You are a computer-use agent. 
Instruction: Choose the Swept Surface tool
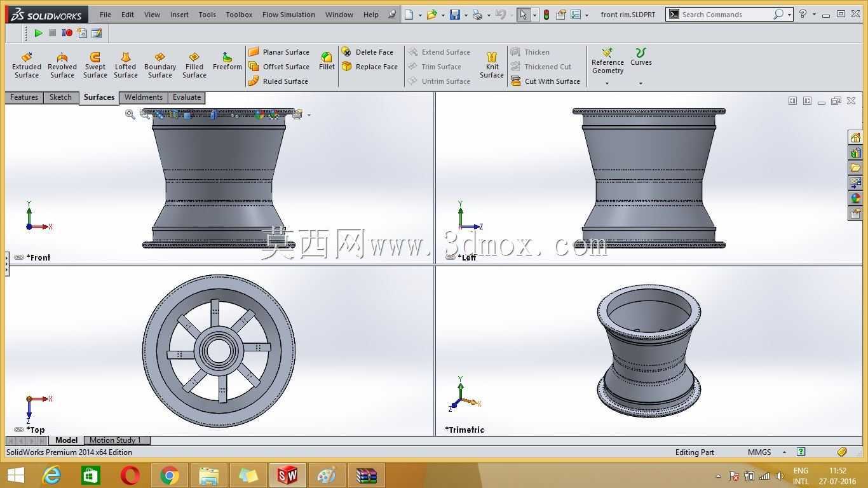coord(95,66)
